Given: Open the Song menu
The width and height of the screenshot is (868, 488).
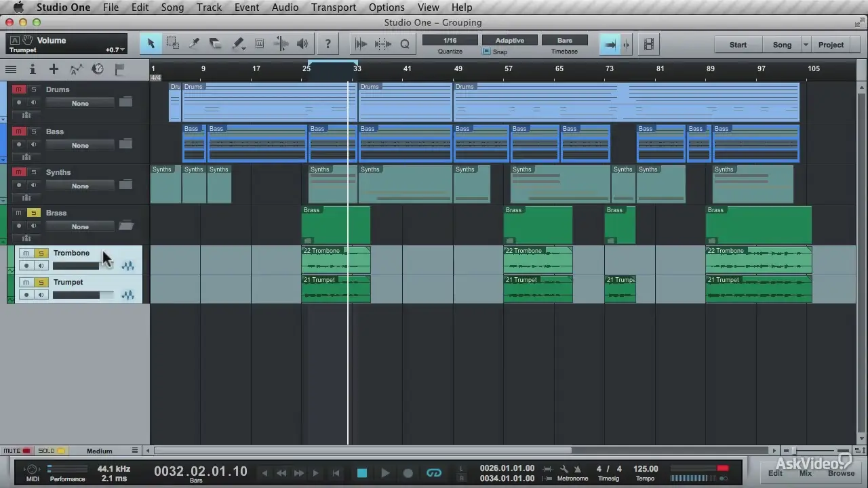Looking at the screenshot, I should pyautogui.click(x=172, y=7).
